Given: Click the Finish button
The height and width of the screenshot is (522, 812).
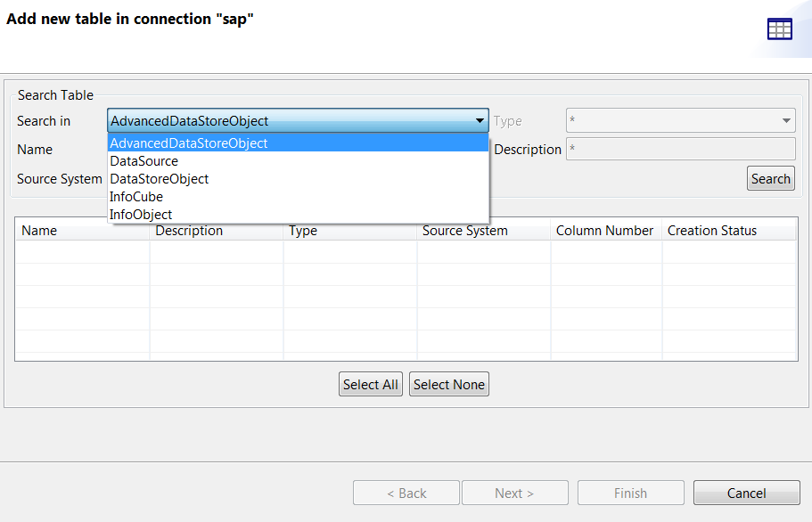Looking at the screenshot, I should click(630, 493).
